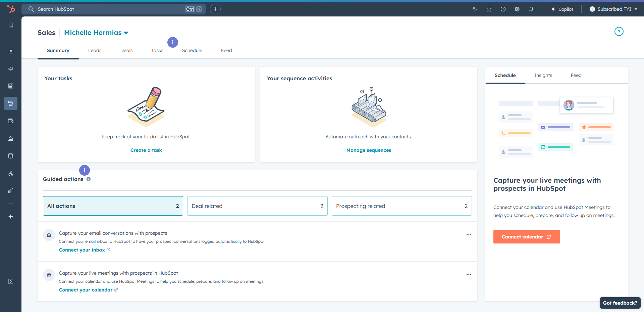This screenshot has width=644, height=312.
Task: Open the Commerce wallet sidebar icon
Action: point(11,121)
